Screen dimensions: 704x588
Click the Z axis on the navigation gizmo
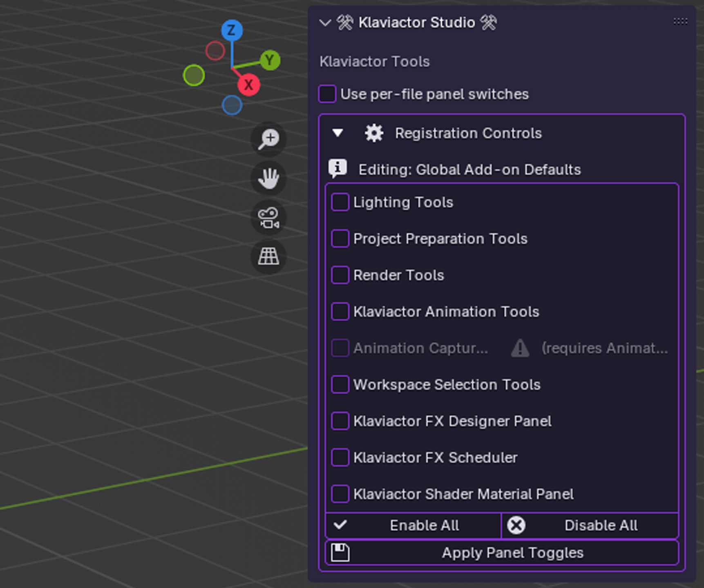tap(232, 30)
